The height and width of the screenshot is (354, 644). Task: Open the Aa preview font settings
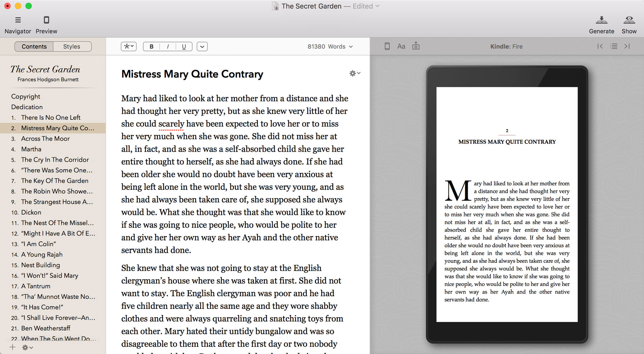tap(401, 46)
